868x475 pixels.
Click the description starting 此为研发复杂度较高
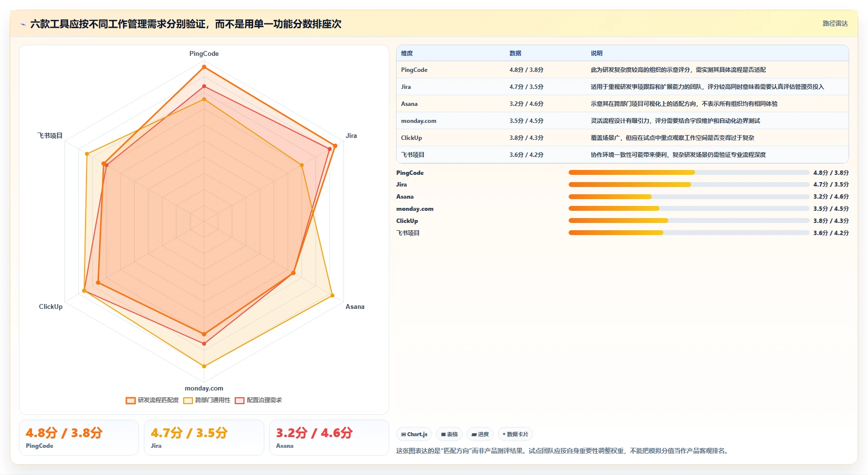click(x=678, y=70)
